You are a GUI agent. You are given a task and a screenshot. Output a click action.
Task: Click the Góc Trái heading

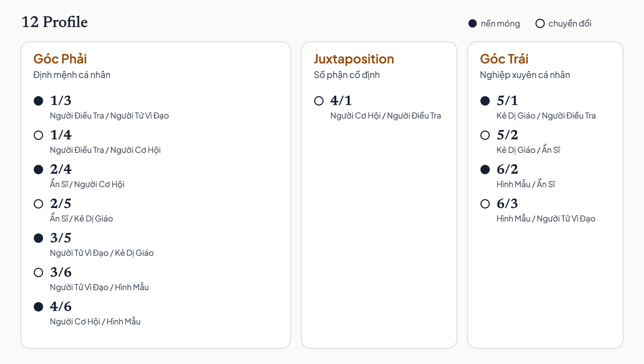click(x=504, y=59)
